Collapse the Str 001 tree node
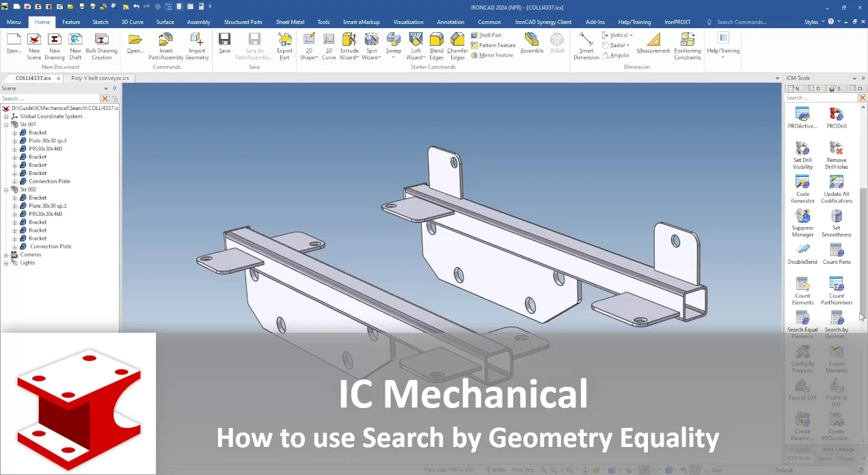 pos(6,124)
